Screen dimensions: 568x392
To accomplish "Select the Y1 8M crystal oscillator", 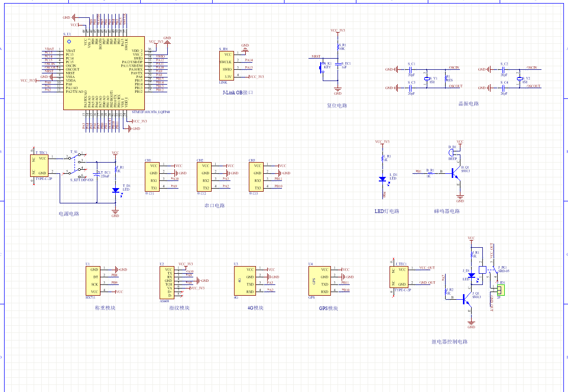I will pyautogui.click(x=427, y=80).
